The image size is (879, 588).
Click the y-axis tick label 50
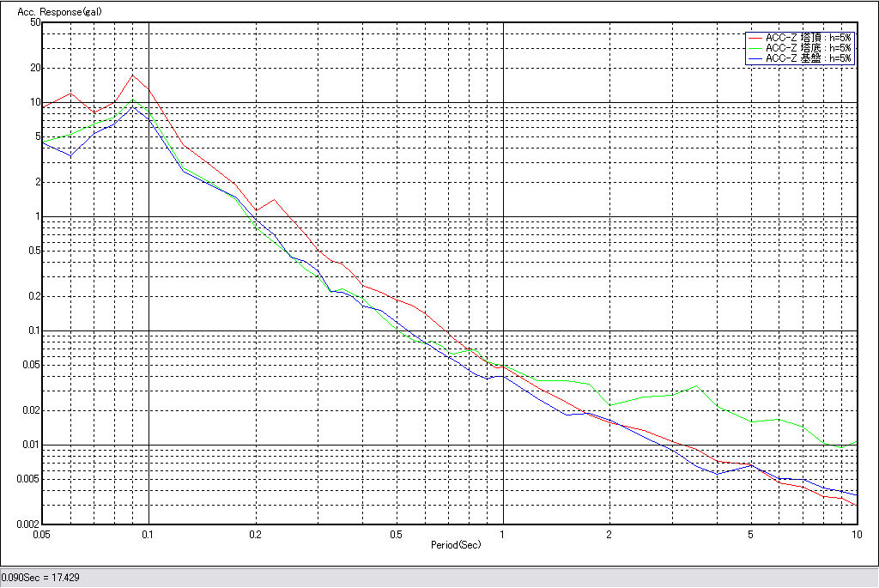click(x=35, y=22)
